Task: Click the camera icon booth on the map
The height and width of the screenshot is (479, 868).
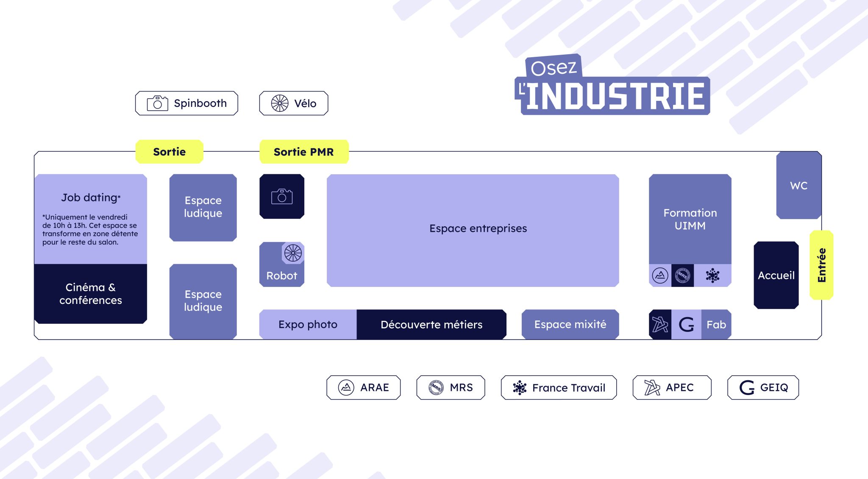Action: (x=282, y=196)
